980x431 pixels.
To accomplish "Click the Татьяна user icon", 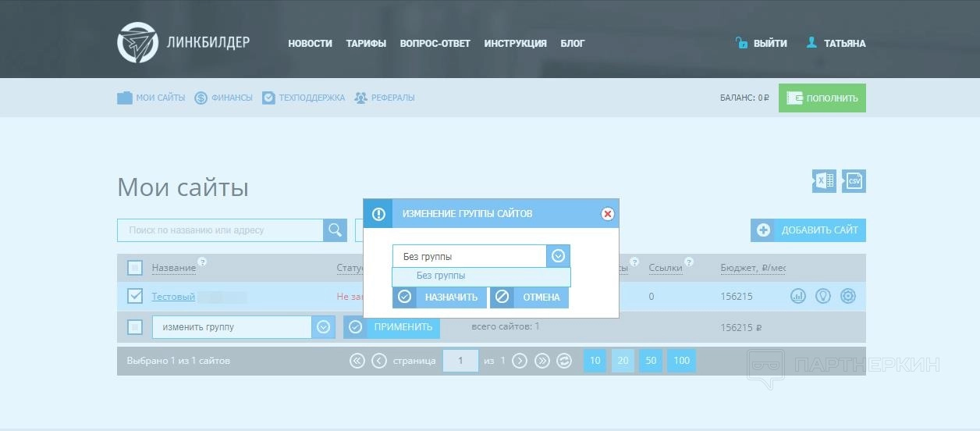I will (x=811, y=43).
